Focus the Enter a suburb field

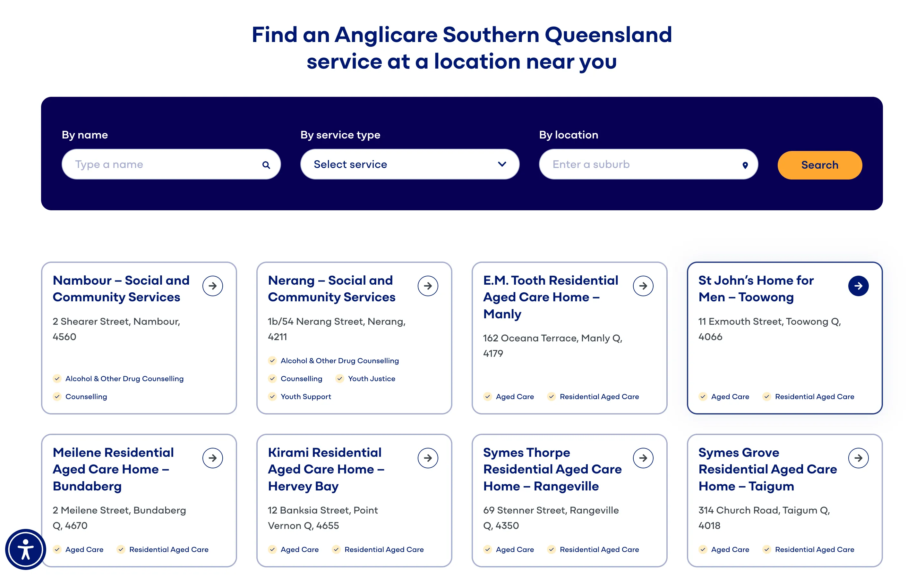coord(637,164)
